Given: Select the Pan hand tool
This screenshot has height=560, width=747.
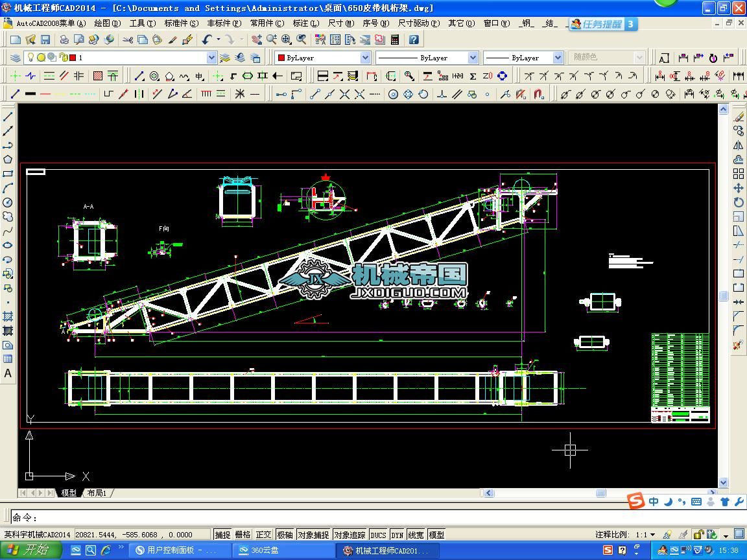Looking at the screenshot, I should pyautogui.click(x=257, y=40).
